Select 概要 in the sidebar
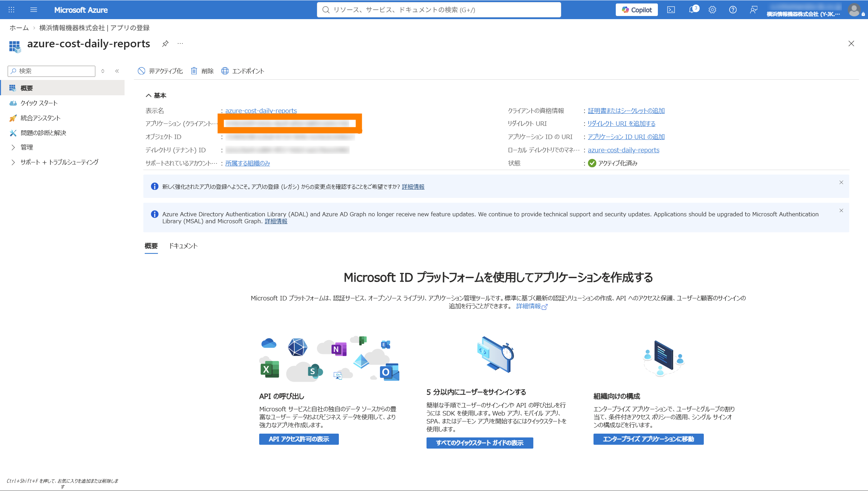This screenshot has height=491, width=868. [x=63, y=88]
